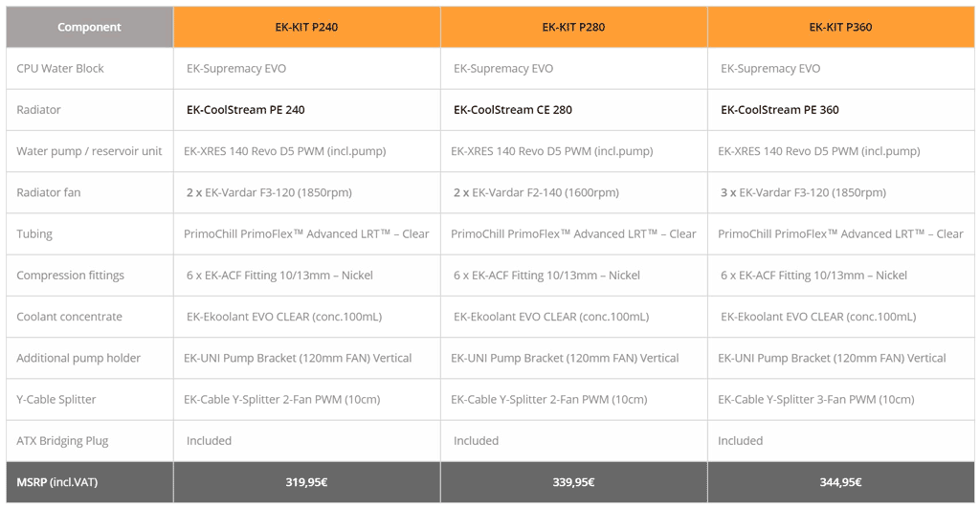The height and width of the screenshot is (508, 980).
Task: Click the Y-Cable Splitter row label
Action: (56, 399)
